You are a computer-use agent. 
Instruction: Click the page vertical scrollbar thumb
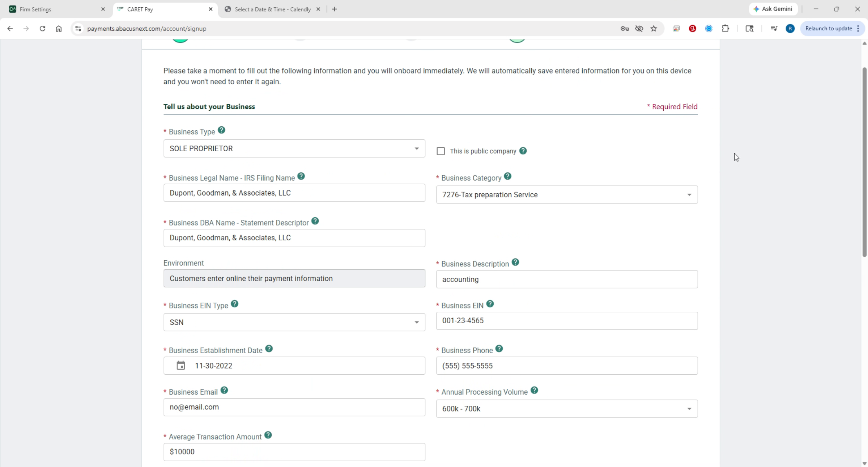(x=864, y=162)
